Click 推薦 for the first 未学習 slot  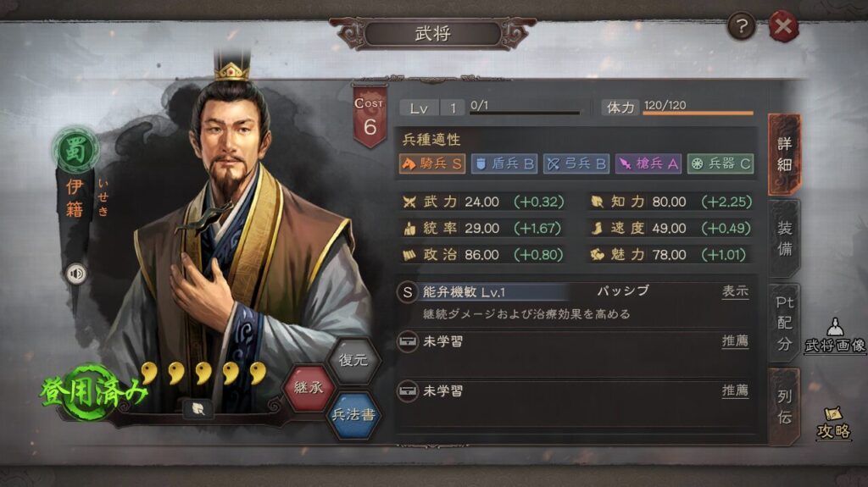735,341
